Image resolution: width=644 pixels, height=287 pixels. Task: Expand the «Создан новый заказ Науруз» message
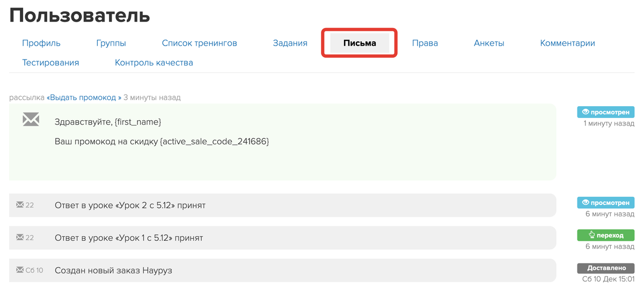pos(282,270)
